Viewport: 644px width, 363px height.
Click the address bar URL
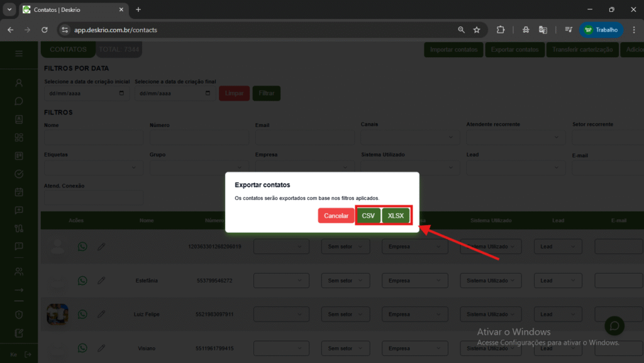(116, 30)
